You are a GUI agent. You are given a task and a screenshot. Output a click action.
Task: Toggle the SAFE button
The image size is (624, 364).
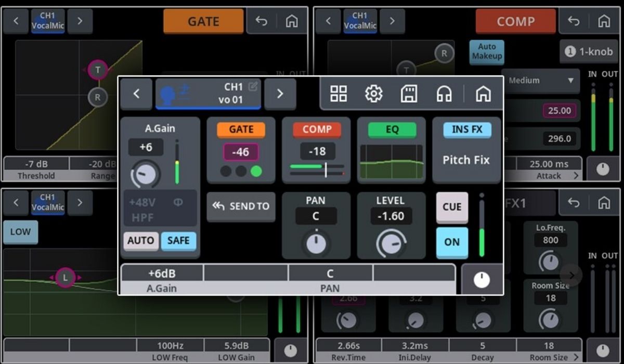[x=178, y=241]
